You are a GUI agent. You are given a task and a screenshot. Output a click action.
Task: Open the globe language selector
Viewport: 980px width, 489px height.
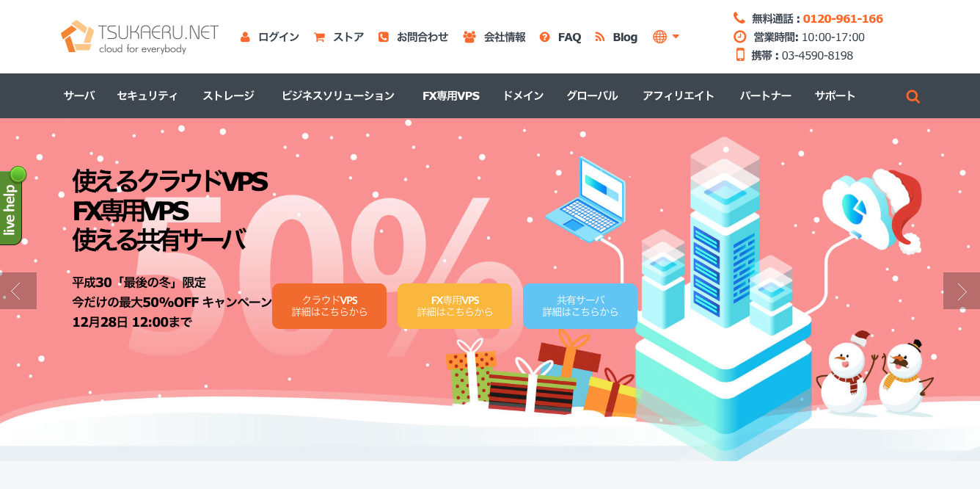[x=666, y=37]
